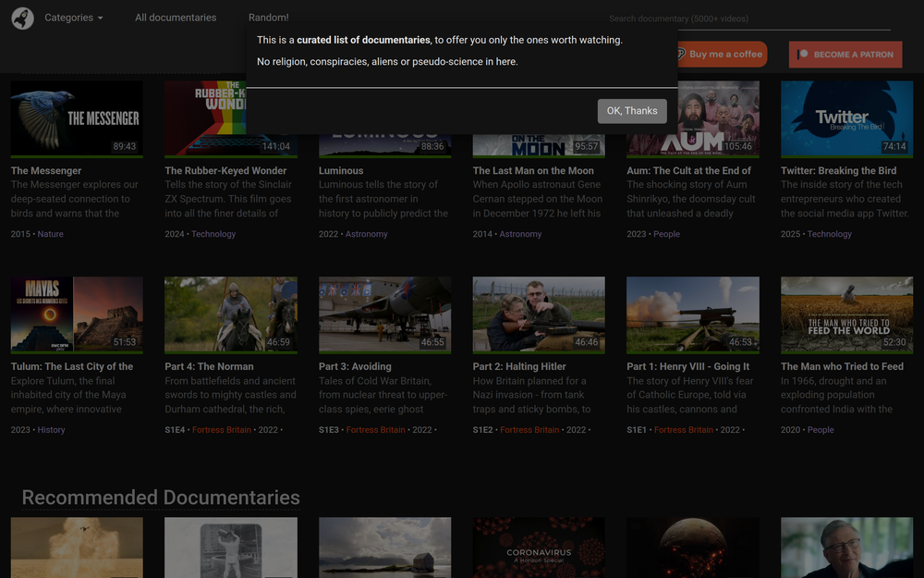Click the rocket logo icon

(22, 18)
